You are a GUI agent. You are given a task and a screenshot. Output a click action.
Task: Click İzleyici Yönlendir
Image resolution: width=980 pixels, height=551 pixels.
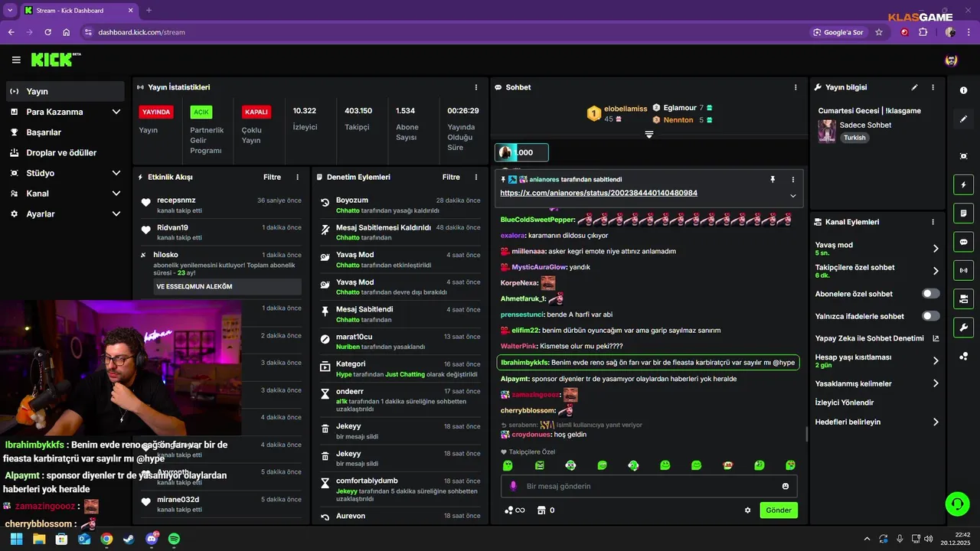(x=844, y=403)
